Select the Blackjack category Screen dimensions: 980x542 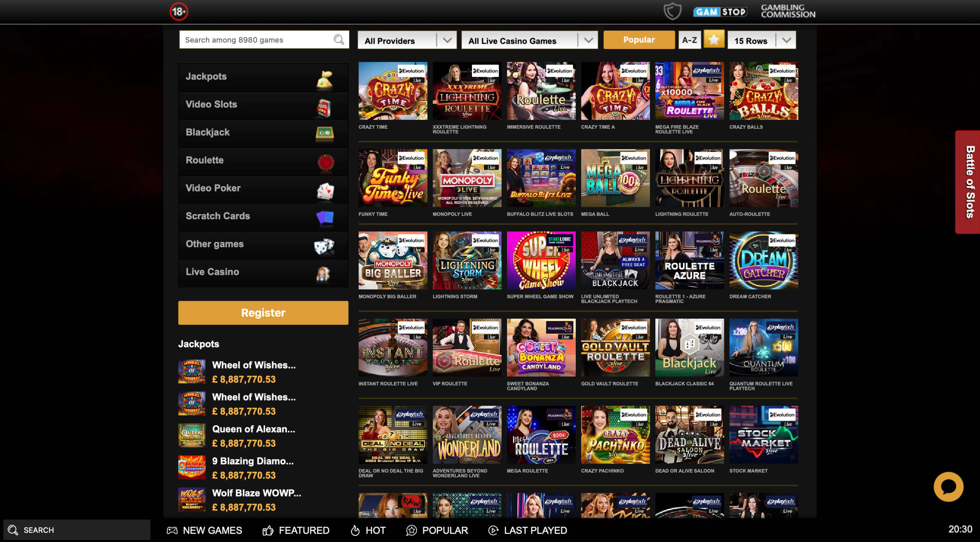(263, 133)
